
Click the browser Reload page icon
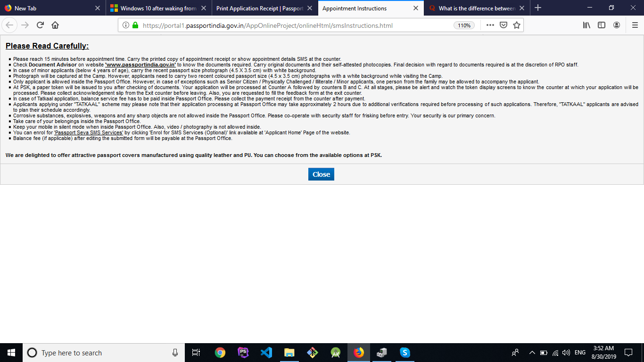[40, 25]
